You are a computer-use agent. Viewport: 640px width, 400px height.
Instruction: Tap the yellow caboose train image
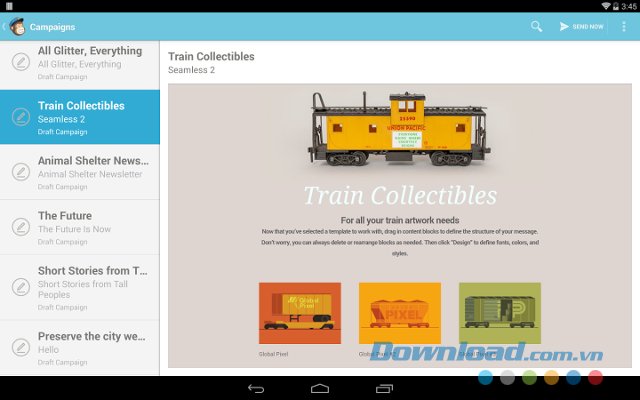pos(399,129)
